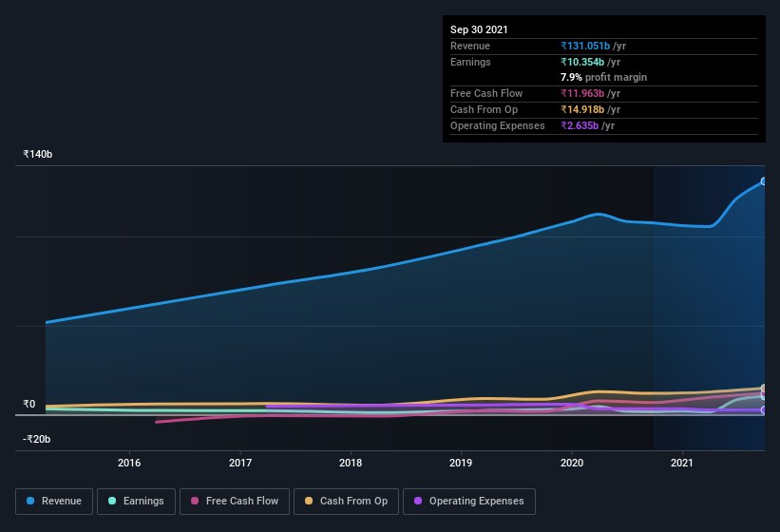The width and height of the screenshot is (780, 532).
Task: Click the ₹11.963b free cash flow value
Action: (582, 93)
